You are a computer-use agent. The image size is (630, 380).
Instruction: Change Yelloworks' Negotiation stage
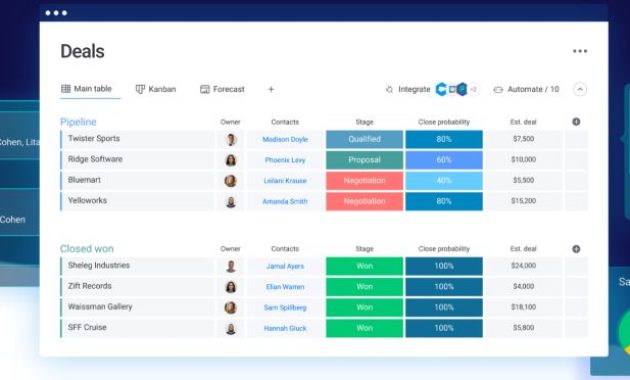[364, 201]
